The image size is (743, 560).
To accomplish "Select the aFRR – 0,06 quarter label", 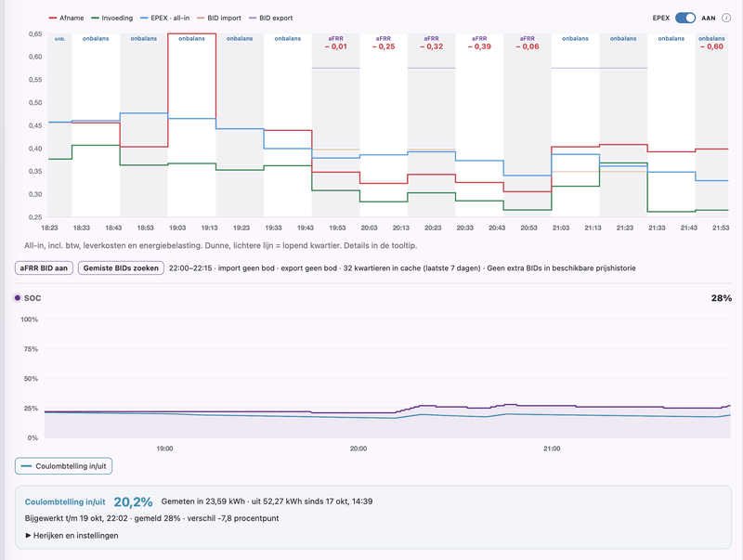I will pos(527,43).
